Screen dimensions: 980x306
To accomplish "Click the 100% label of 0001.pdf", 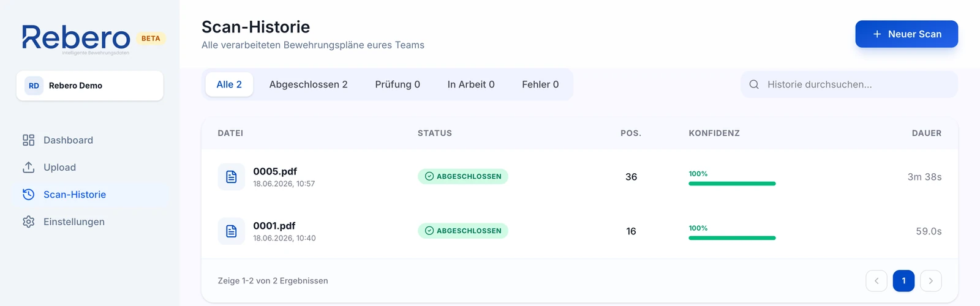I will (698, 228).
